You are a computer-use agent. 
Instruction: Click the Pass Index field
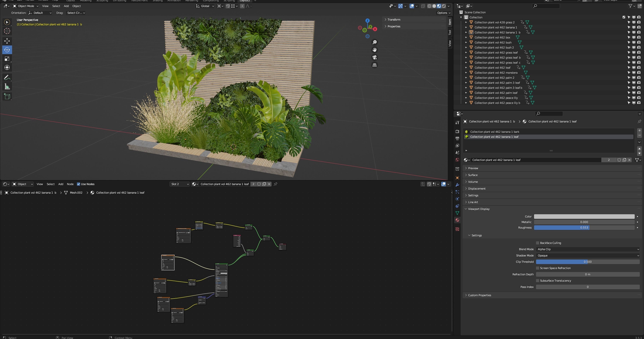[588, 287]
